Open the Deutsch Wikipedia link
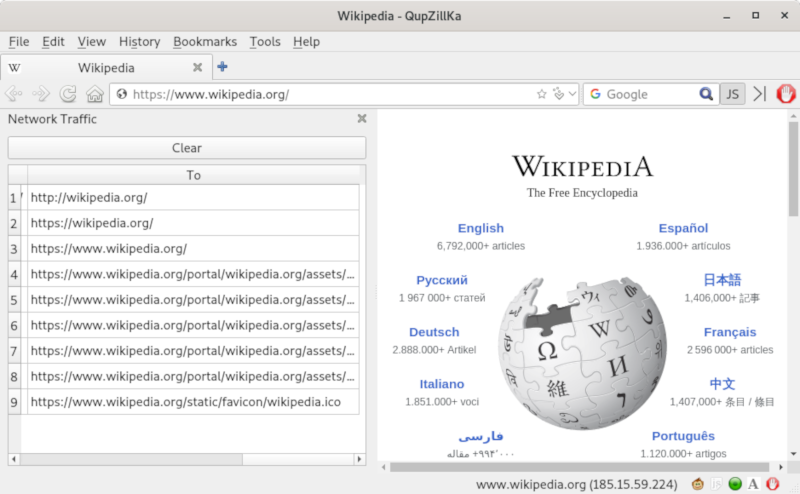The height and width of the screenshot is (494, 800). pyautogui.click(x=434, y=332)
